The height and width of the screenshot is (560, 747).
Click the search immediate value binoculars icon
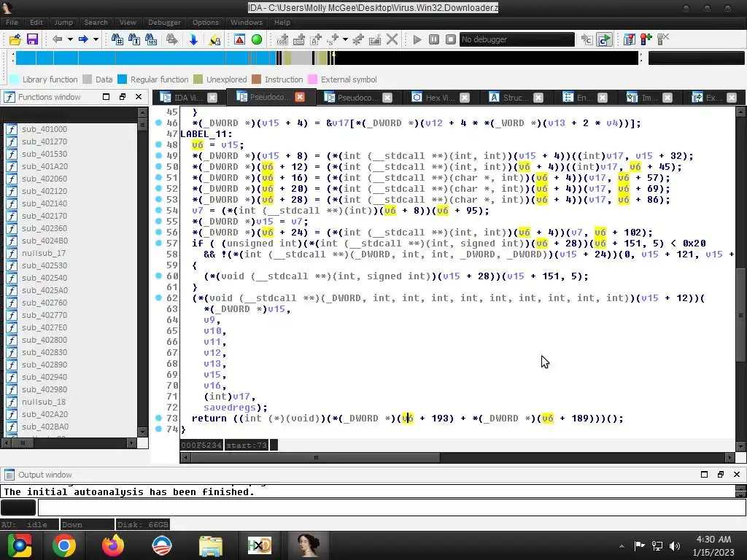[151, 39]
